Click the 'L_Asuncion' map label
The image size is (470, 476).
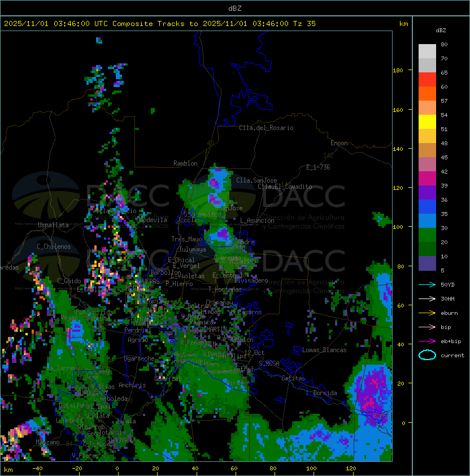point(257,220)
